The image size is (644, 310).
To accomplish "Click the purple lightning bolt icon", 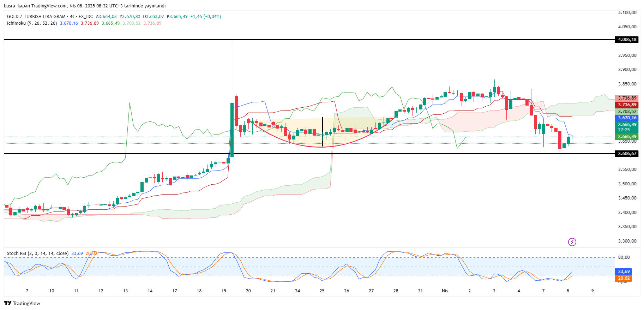I will pos(572,242).
